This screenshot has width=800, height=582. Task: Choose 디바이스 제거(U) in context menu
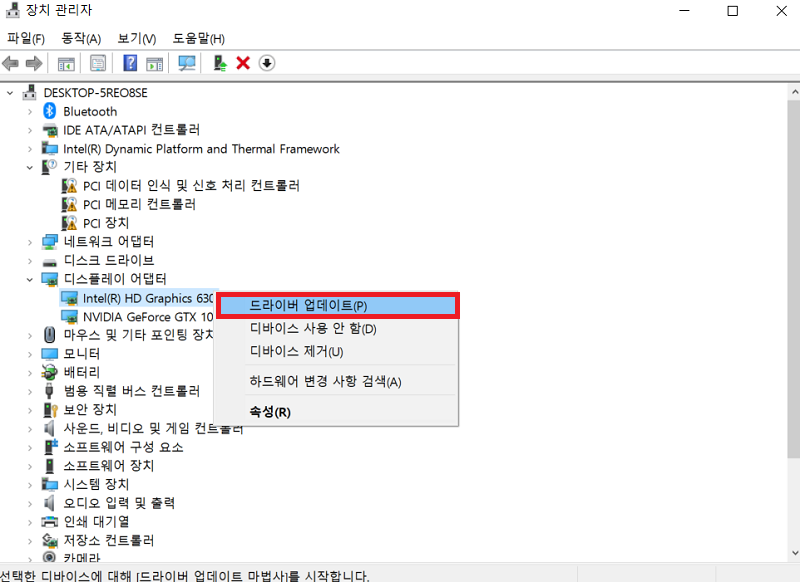point(338,351)
